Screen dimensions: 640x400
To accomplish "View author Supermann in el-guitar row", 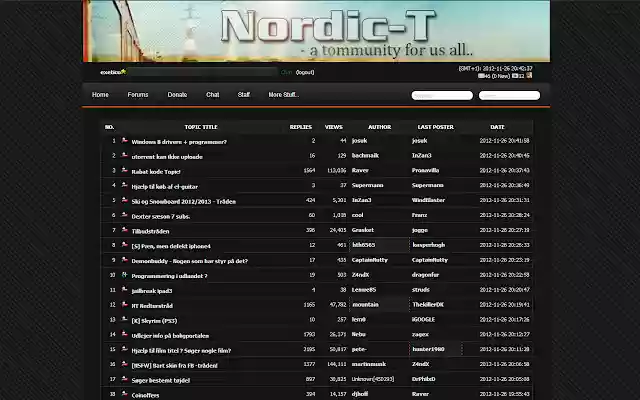I will (367, 185).
